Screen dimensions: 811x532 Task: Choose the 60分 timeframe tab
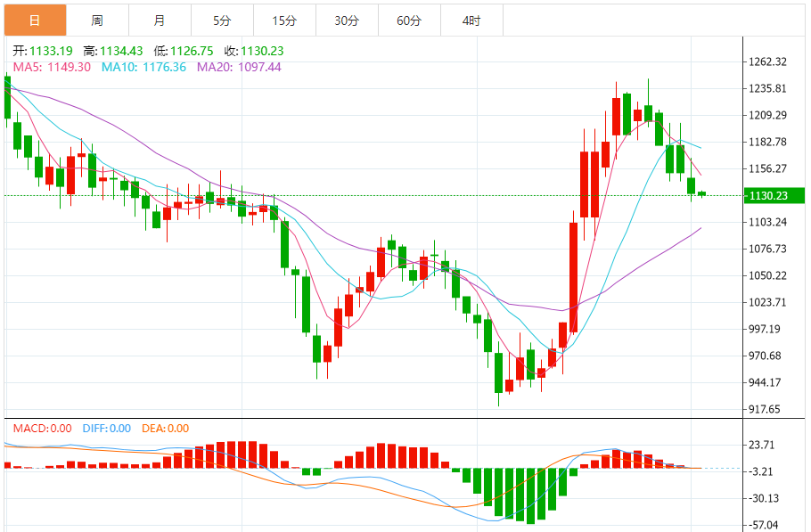(409, 20)
